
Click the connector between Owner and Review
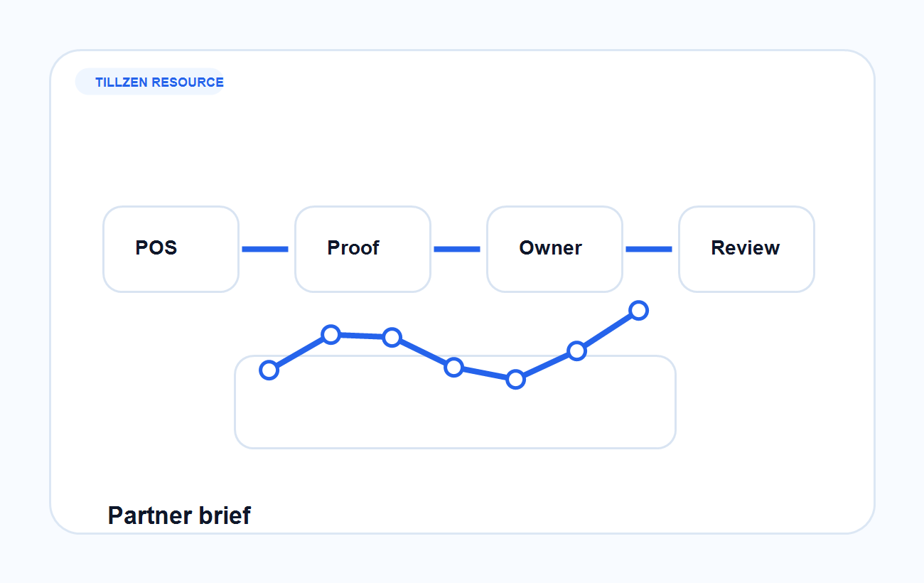[649, 249]
